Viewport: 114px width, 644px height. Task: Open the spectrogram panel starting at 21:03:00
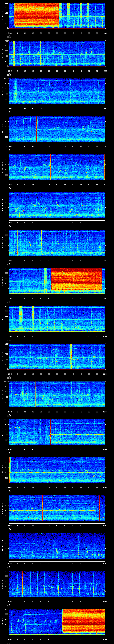point(57,91)
